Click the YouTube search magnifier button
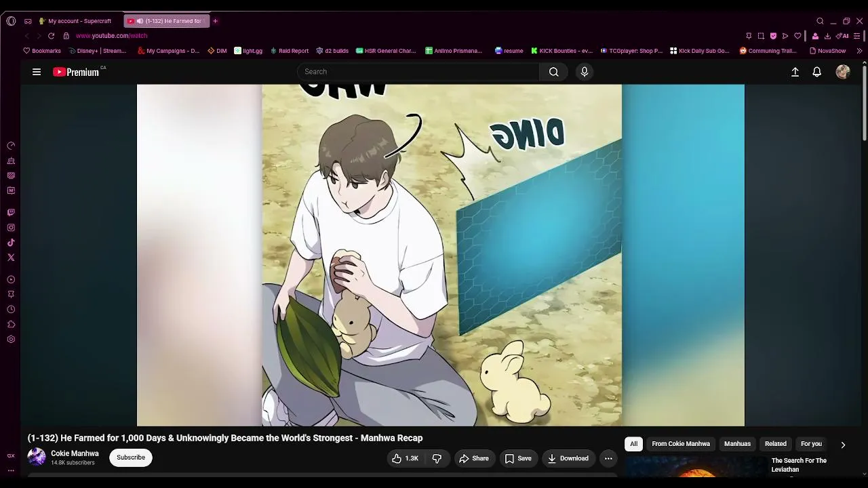The image size is (868, 488). point(554,72)
